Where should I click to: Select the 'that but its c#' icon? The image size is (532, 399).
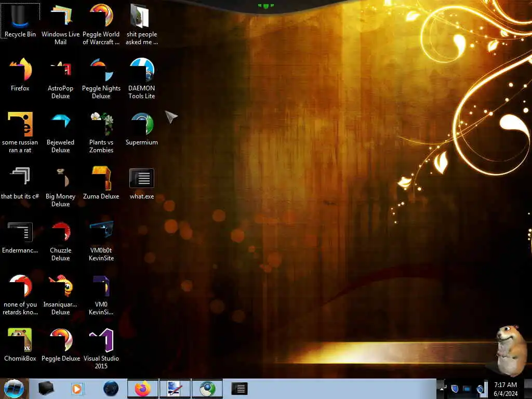point(20,183)
